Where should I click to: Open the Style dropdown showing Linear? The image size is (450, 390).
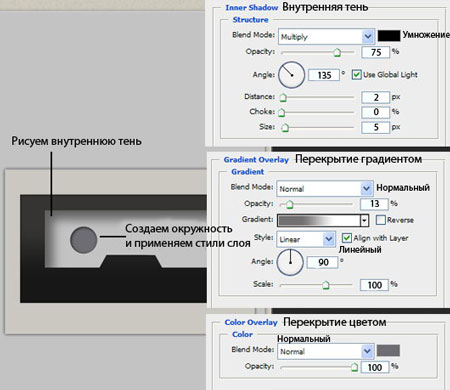305,239
